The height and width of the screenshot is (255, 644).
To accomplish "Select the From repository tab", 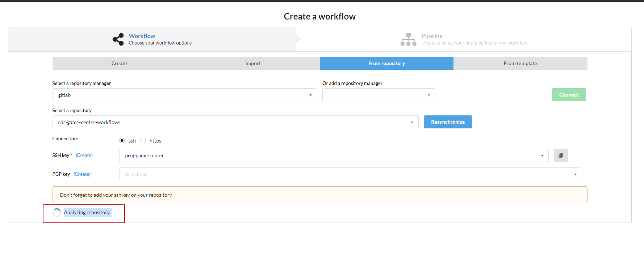I will [386, 63].
